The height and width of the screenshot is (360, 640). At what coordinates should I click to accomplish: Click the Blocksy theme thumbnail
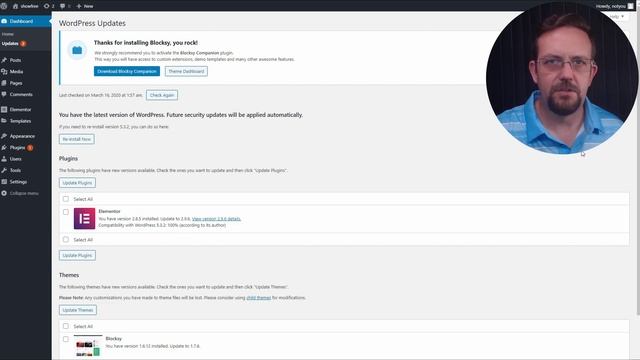[88, 346]
